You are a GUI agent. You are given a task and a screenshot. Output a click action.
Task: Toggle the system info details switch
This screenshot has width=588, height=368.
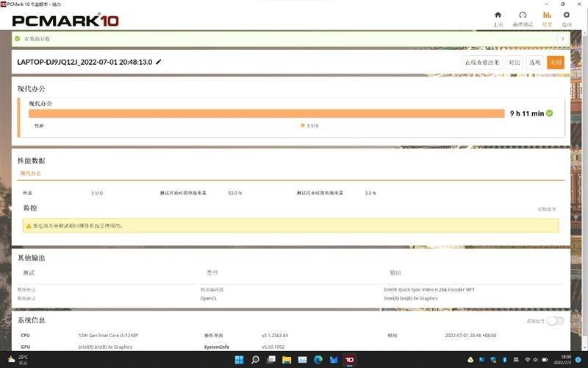(x=556, y=321)
